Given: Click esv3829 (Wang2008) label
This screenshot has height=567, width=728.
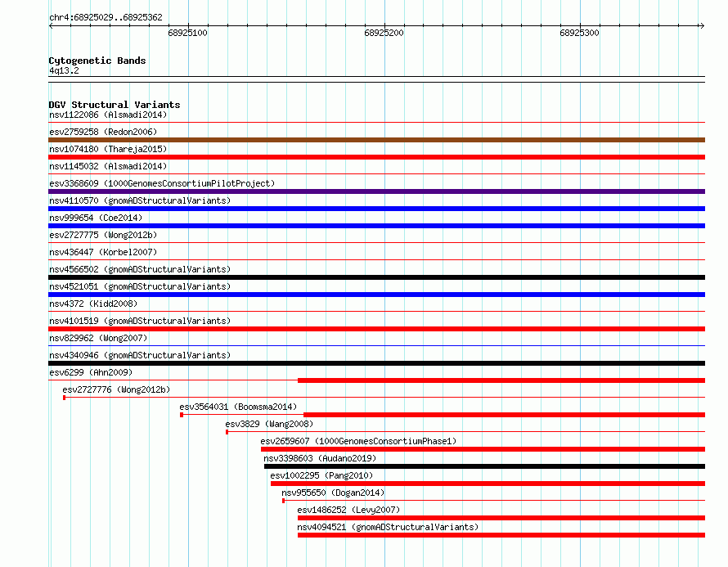Looking at the screenshot, I should [x=269, y=424].
